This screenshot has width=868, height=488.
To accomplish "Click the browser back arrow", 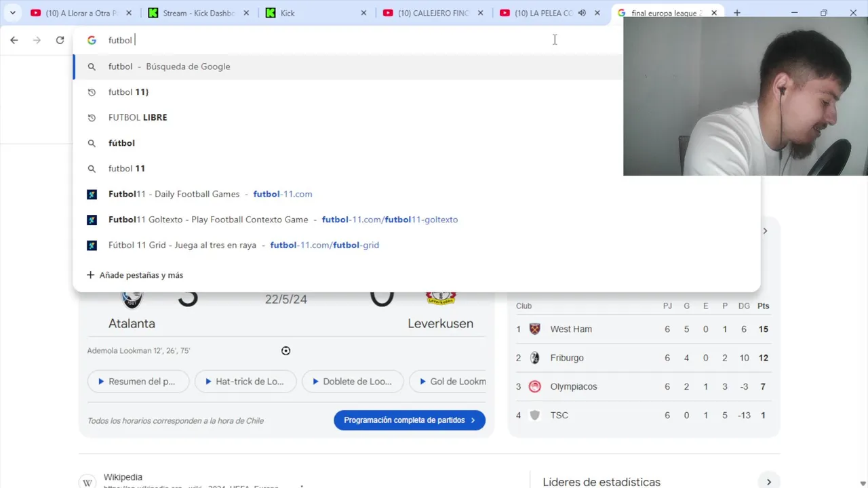I will (x=14, y=40).
